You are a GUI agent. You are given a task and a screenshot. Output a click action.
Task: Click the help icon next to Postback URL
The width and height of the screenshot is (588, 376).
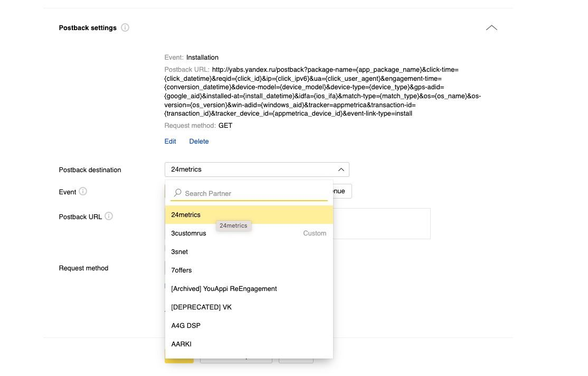(x=109, y=216)
